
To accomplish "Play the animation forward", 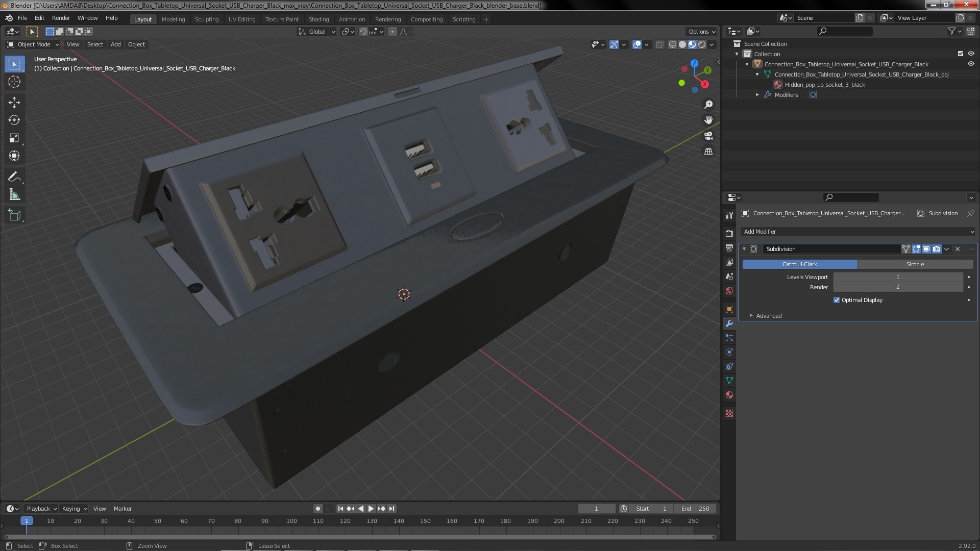I will click(x=371, y=509).
